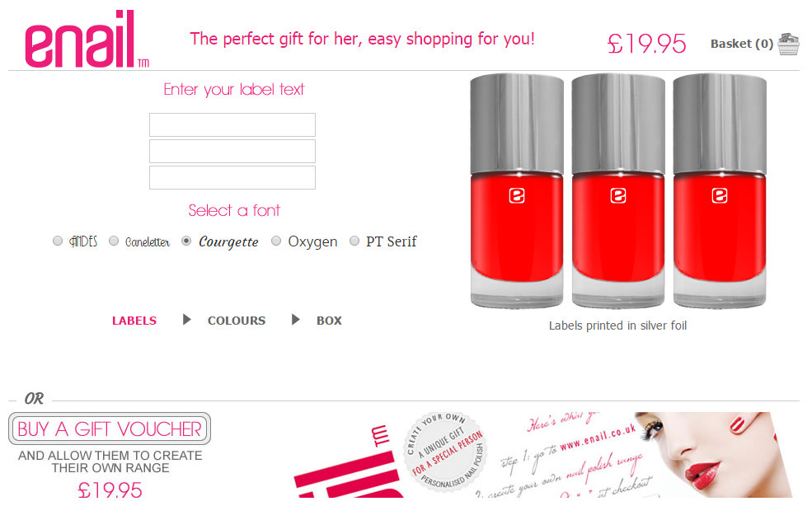Viewport: 812px width, 506px height.
Task: Switch to the COLOURS step
Action: tap(237, 321)
